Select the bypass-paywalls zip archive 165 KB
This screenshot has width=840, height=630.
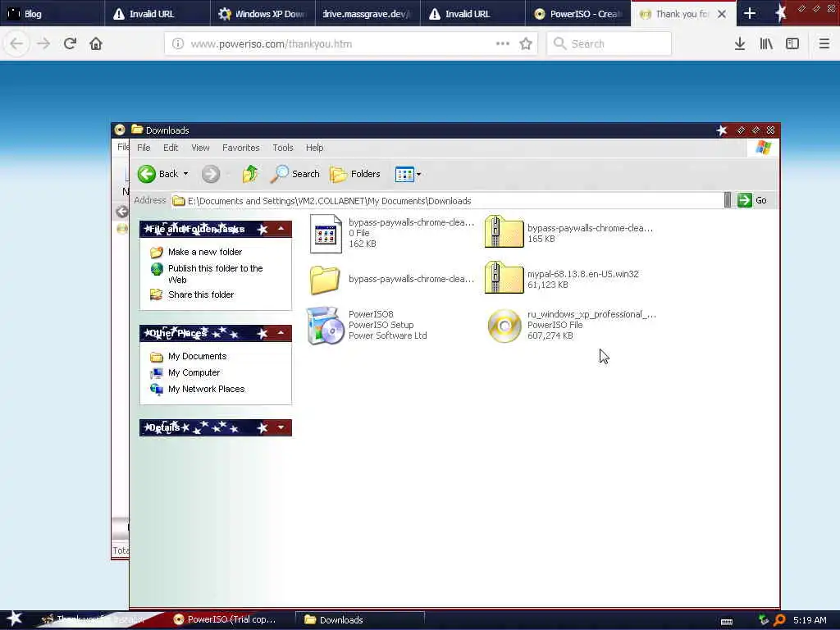pos(504,232)
